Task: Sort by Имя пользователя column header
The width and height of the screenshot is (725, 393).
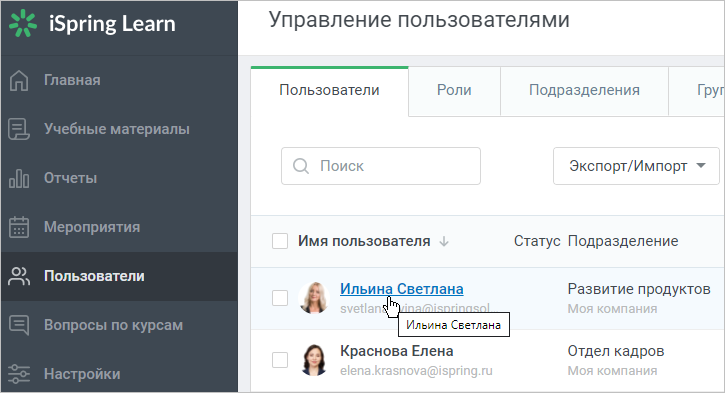Action: [364, 241]
